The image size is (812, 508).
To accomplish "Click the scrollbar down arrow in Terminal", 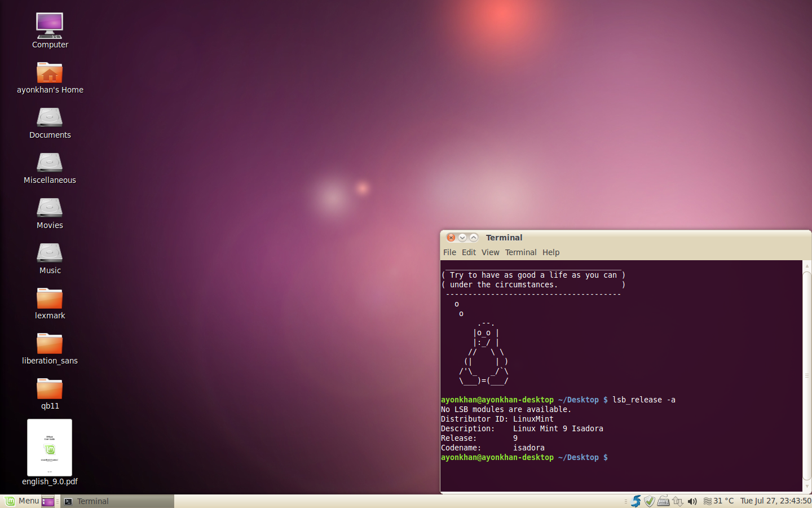I will click(807, 485).
